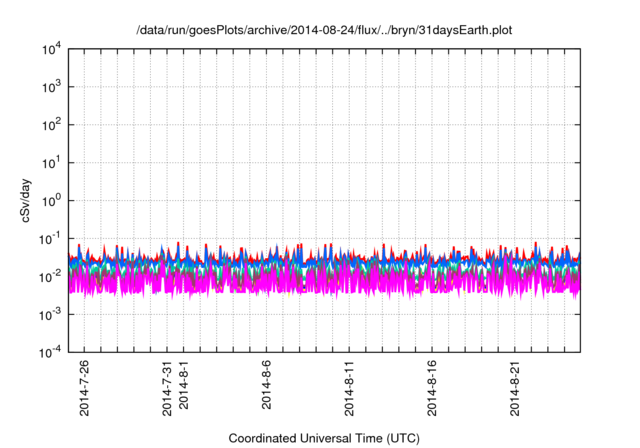
Task: Click the 10^1 y-axis tick label
Action: 51,162
